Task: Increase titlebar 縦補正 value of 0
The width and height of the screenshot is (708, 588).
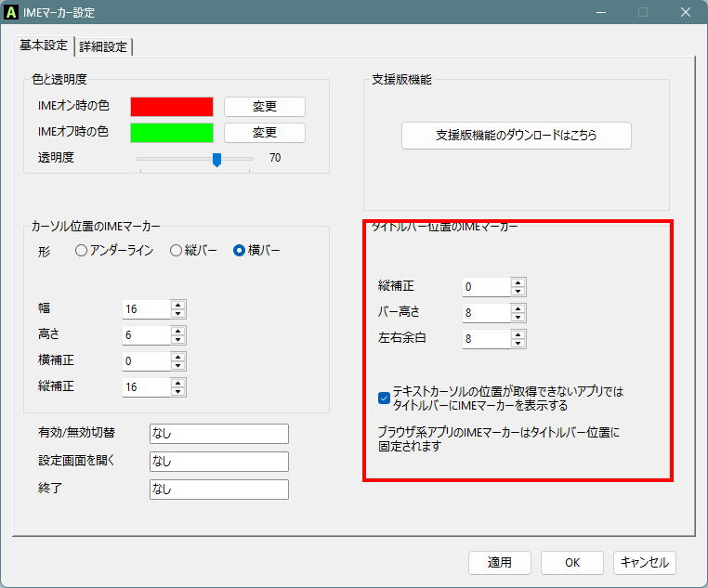Action: click(518, 283)
